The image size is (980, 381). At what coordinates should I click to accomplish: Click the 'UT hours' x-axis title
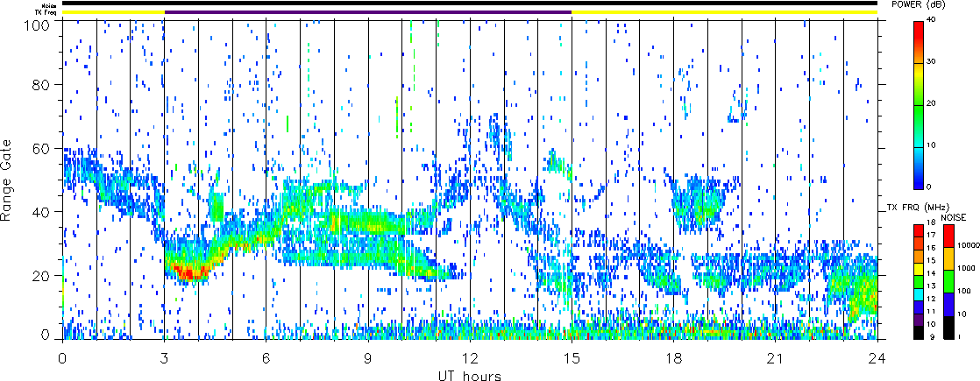[x=470, y=375]
